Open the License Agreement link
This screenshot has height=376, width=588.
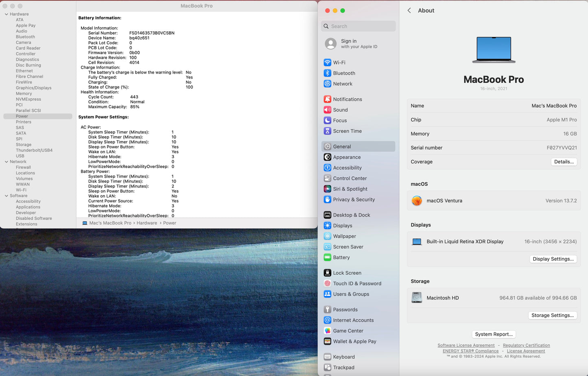(x=526, y=351)
